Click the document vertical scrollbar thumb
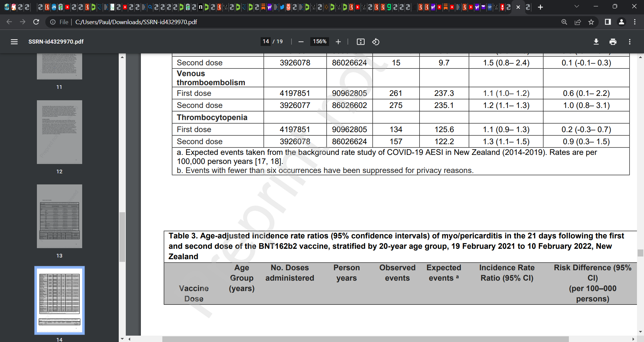Image resolution: width=644 pixels, height=342 pixels. [x=640, y=253]
